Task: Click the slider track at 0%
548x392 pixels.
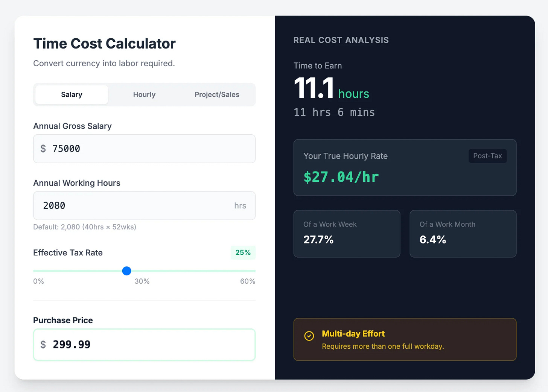Action: pyautogui.click(x=34, y=271)
